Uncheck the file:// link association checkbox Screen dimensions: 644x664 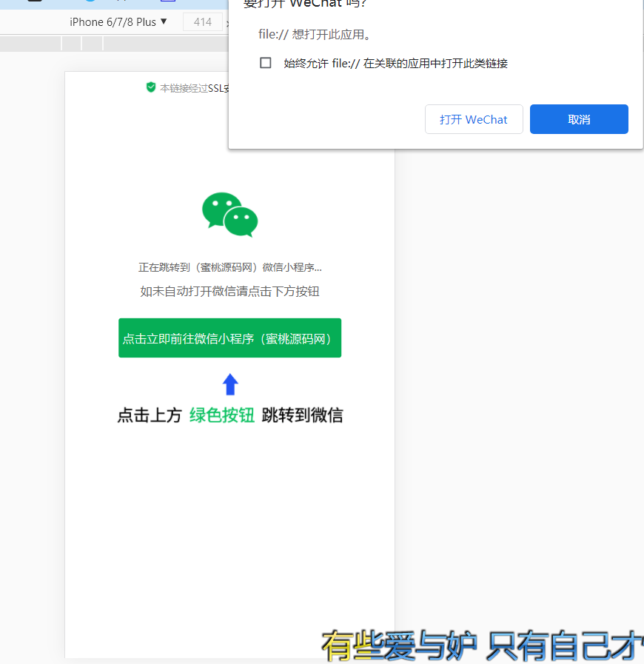[x=265, y=63]
